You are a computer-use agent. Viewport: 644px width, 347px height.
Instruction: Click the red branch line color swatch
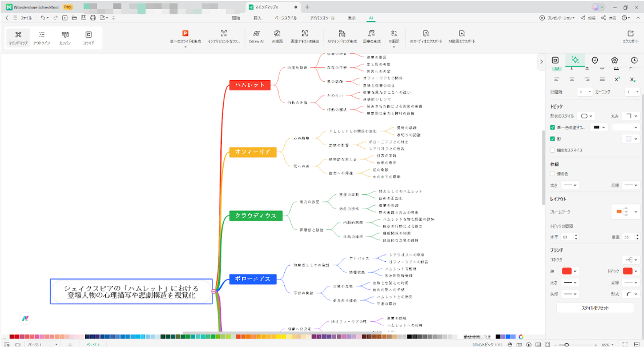point(567,271)
